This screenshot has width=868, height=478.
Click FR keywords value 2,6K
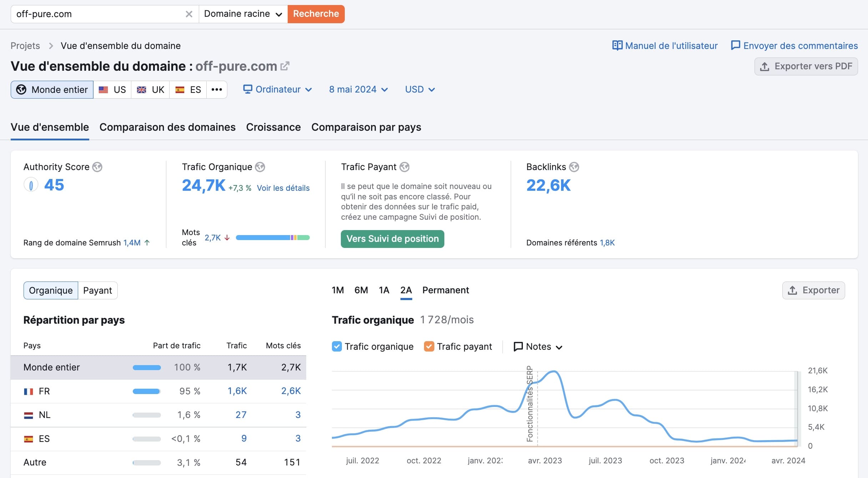click(x=291, y=391)
